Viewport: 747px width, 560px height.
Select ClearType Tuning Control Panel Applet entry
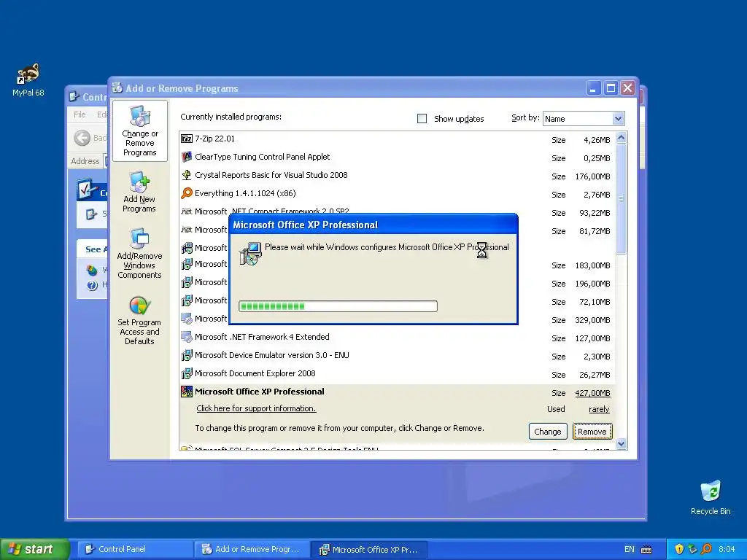pyautogui.click(x=398, y=157)
